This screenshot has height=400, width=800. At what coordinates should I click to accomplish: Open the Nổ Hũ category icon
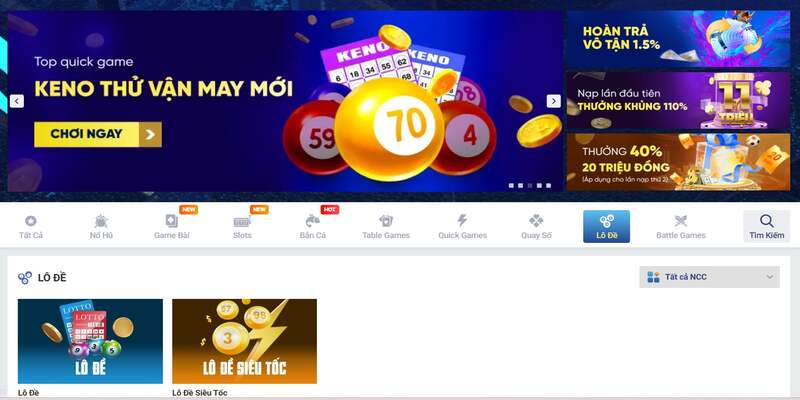point(101,221)
